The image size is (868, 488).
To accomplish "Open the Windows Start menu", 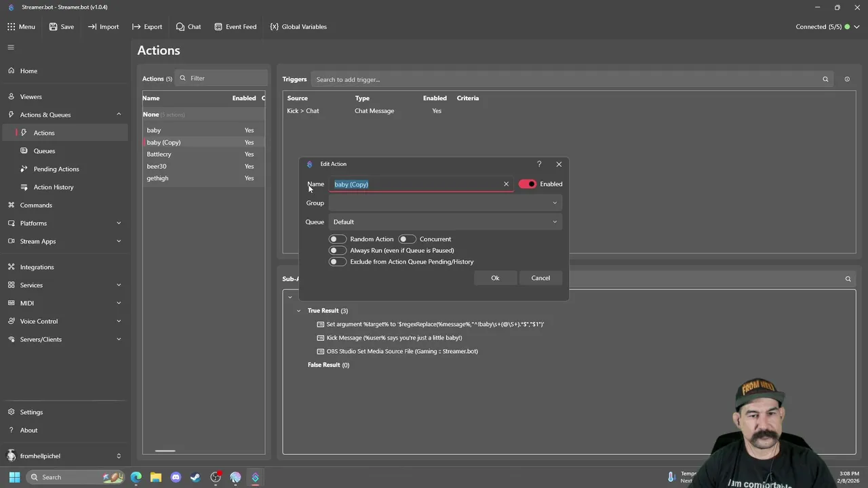I will tap(14, 477).
